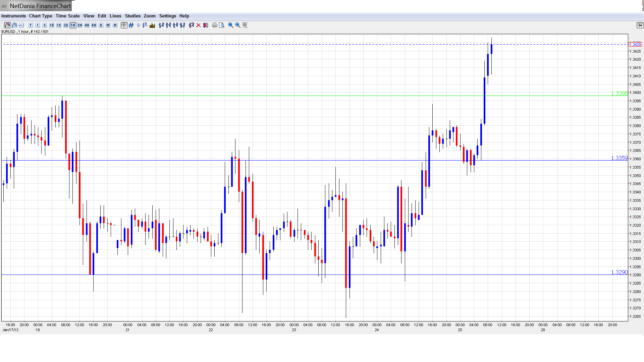
Task: Toggle the grid display icon
Action: (x=131, y=25)
